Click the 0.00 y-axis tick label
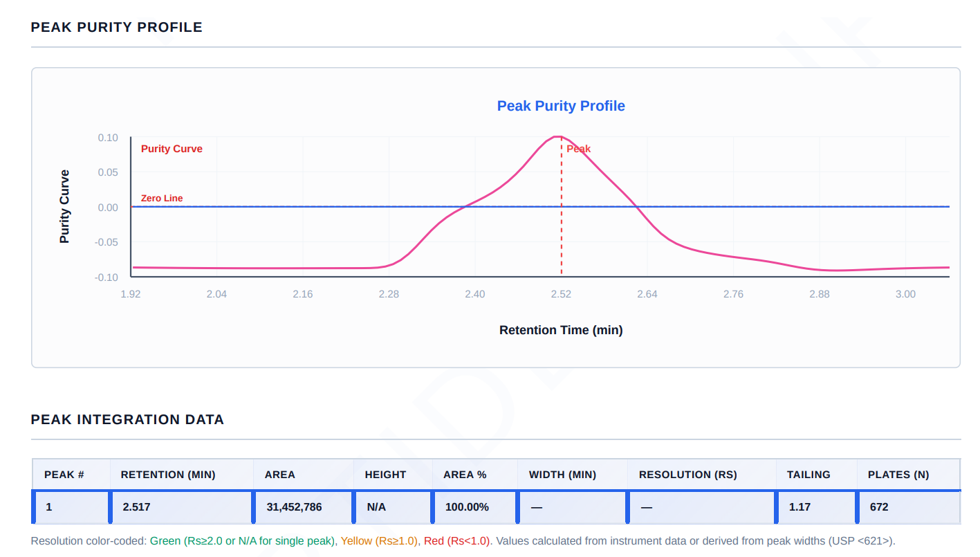 click(x=108, y=208)
